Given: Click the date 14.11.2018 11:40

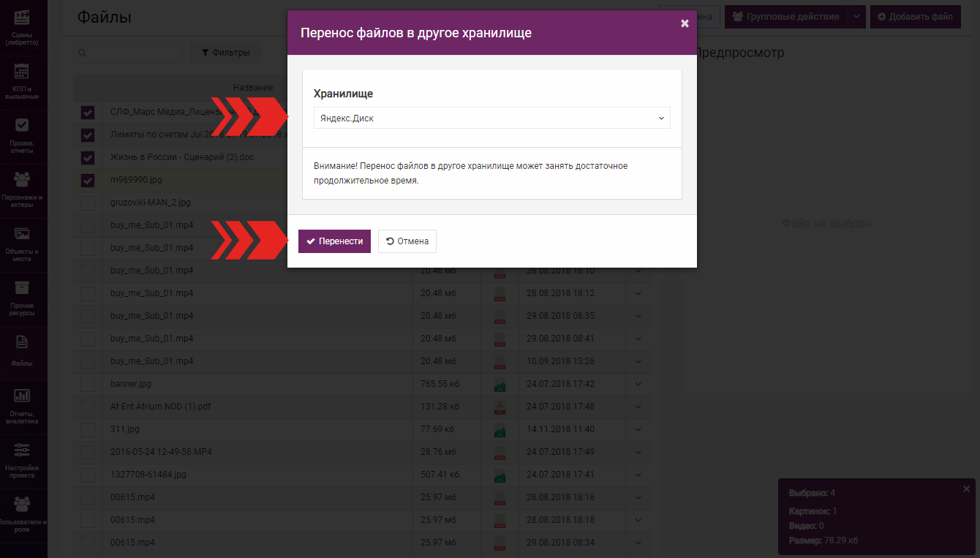Looking at the screenshot, I should (x=560, y=429).
